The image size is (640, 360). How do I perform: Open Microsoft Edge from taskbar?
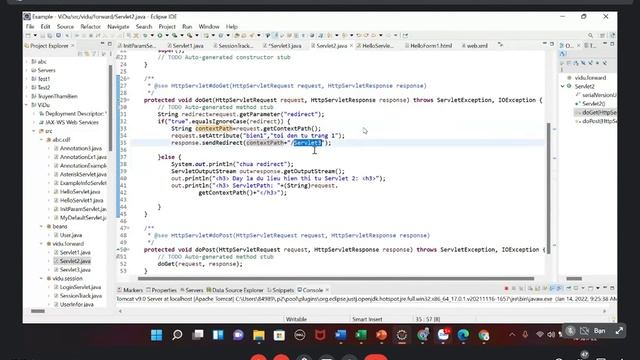(463, 335)
